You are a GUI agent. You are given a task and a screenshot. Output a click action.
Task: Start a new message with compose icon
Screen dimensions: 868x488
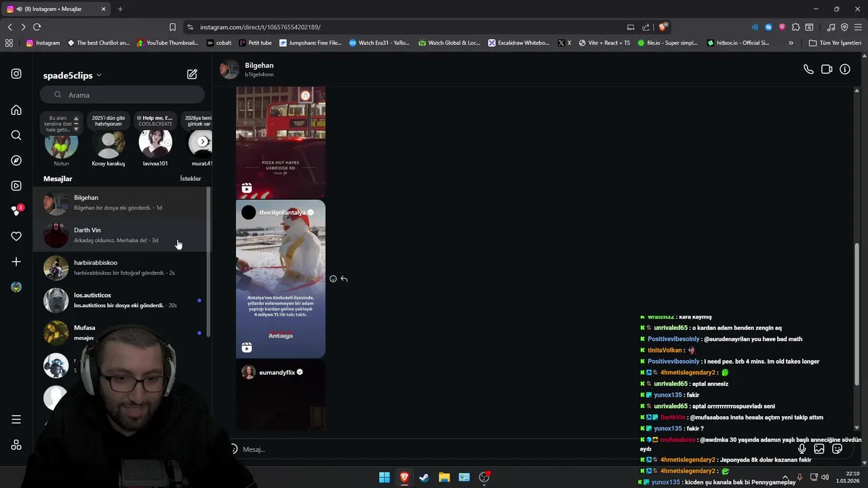point(192,74)
